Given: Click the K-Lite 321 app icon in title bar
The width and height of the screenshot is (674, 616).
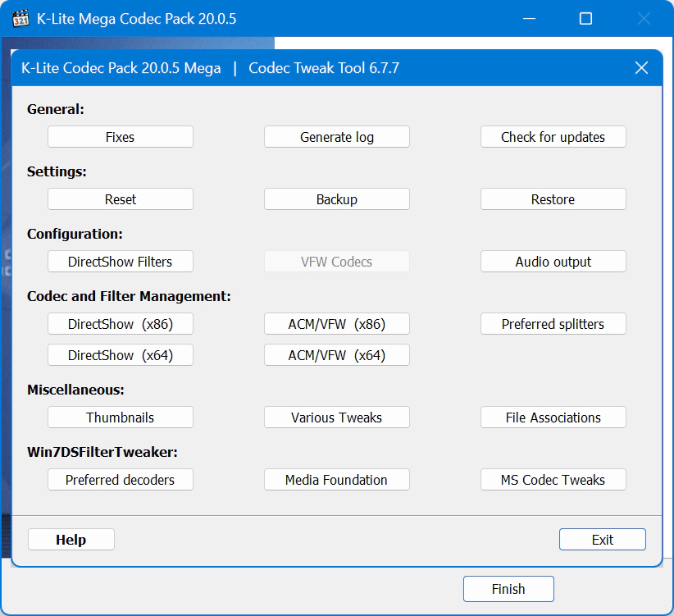Looking at the screenshot, I should point(20,19).
